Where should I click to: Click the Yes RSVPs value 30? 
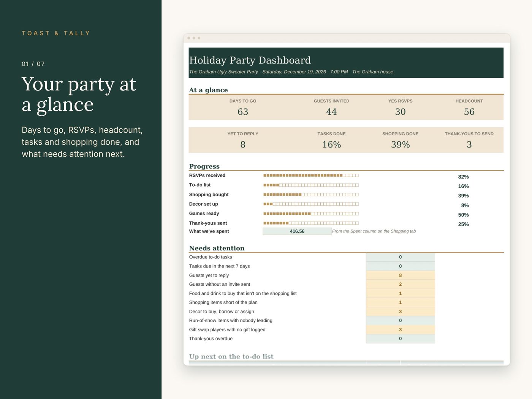pyautogui.click(x=400, y=112)
